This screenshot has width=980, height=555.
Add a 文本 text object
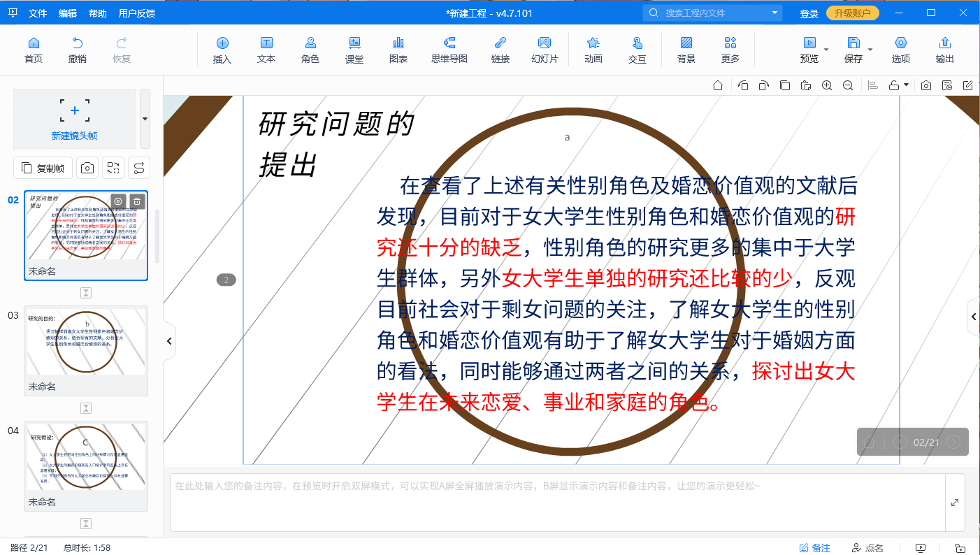click(x=266, y=50)
